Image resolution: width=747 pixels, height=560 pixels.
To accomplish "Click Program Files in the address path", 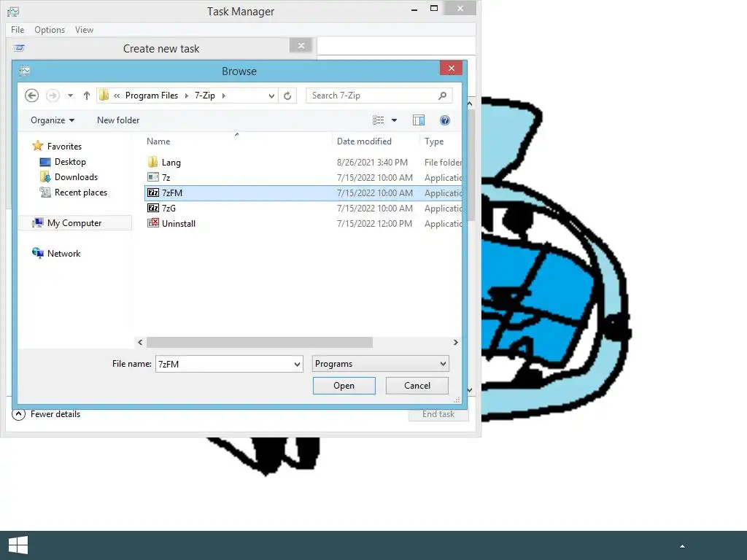I will pyautogui.click(x=152, y=96).
